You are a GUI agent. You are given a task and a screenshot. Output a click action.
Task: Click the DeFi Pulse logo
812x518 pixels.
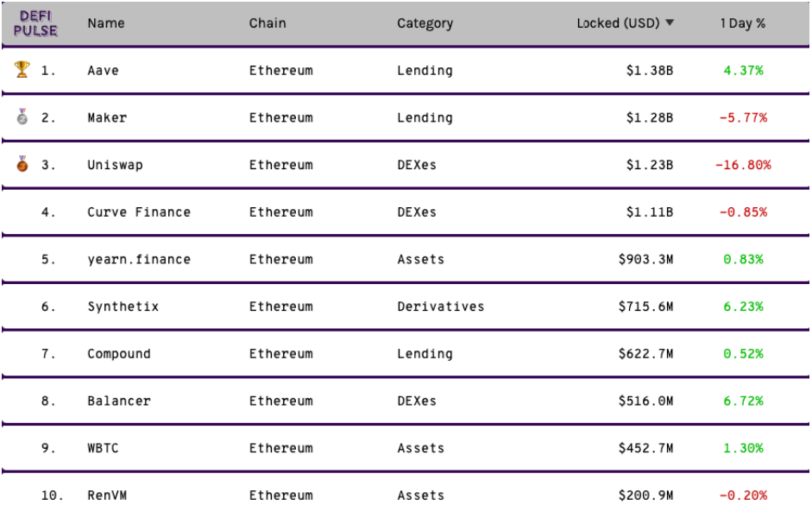(35, 24)
